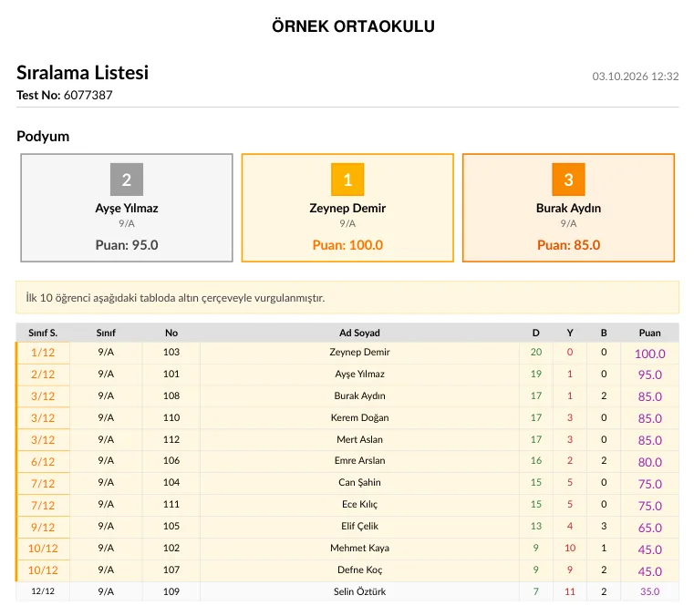Click the 'No' column header

point(171,333)
